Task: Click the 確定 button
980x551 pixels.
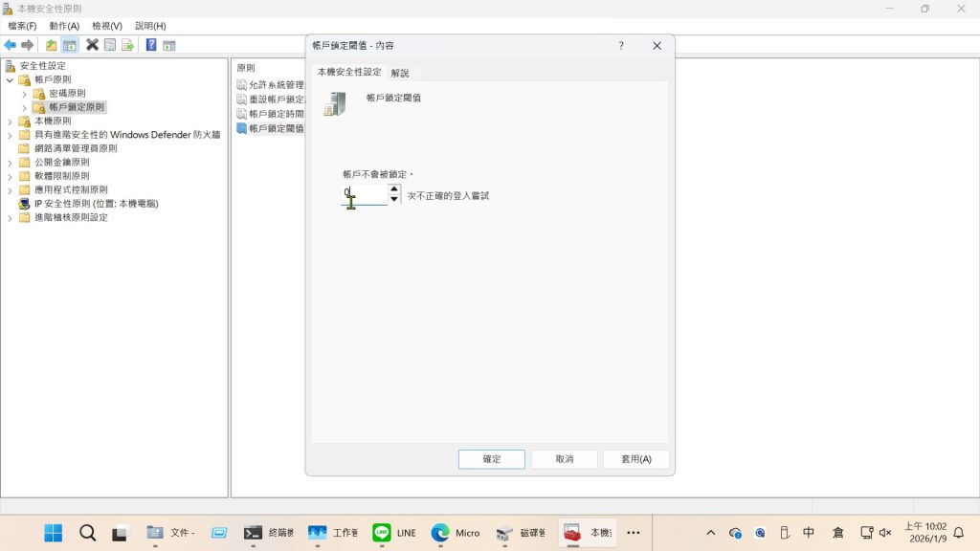Action: click(491, 459)
